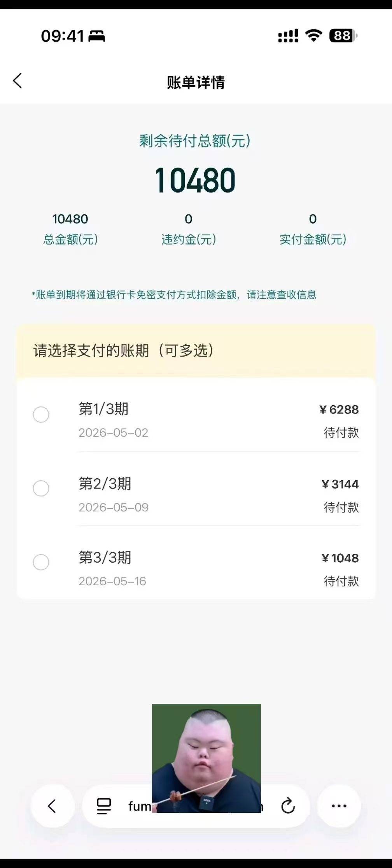
Task: Select the 第3/3期 installment radio button
Action: [x=41, y=562]
